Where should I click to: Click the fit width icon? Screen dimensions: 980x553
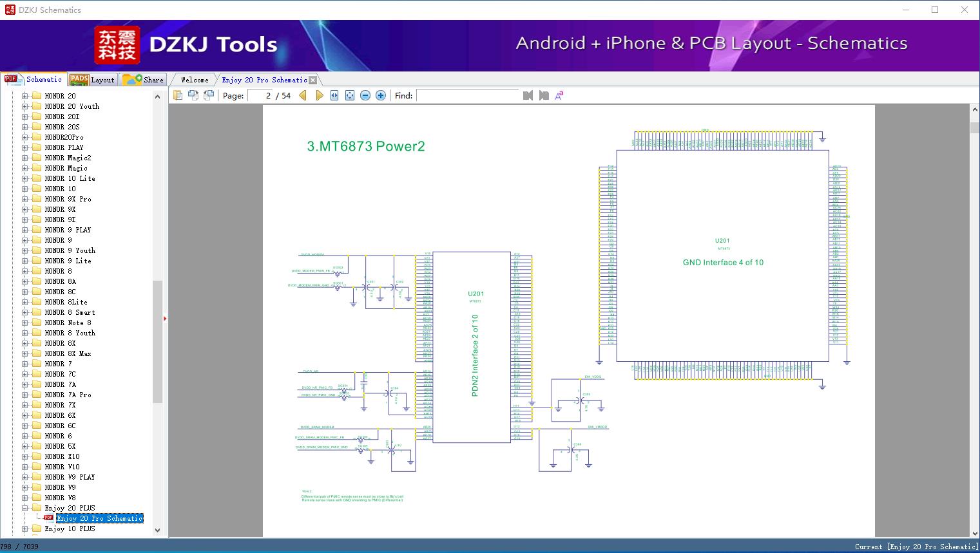pos(334,95)
